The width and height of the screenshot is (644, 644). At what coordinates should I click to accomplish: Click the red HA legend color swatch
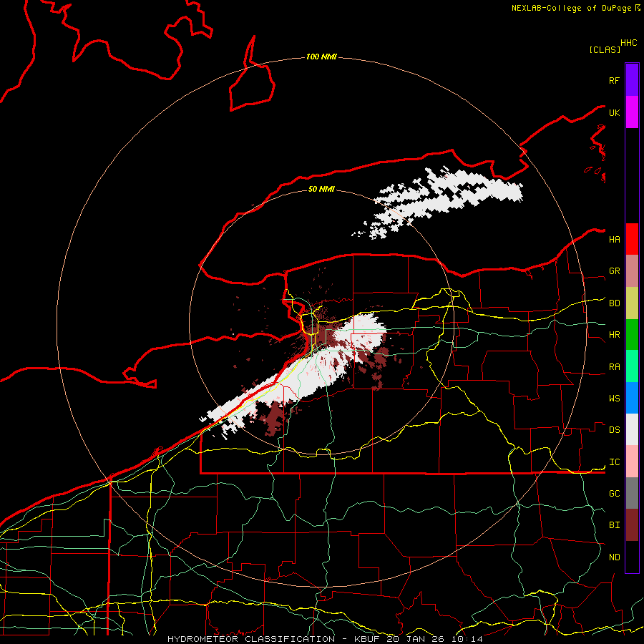click(x=632, y=239)
